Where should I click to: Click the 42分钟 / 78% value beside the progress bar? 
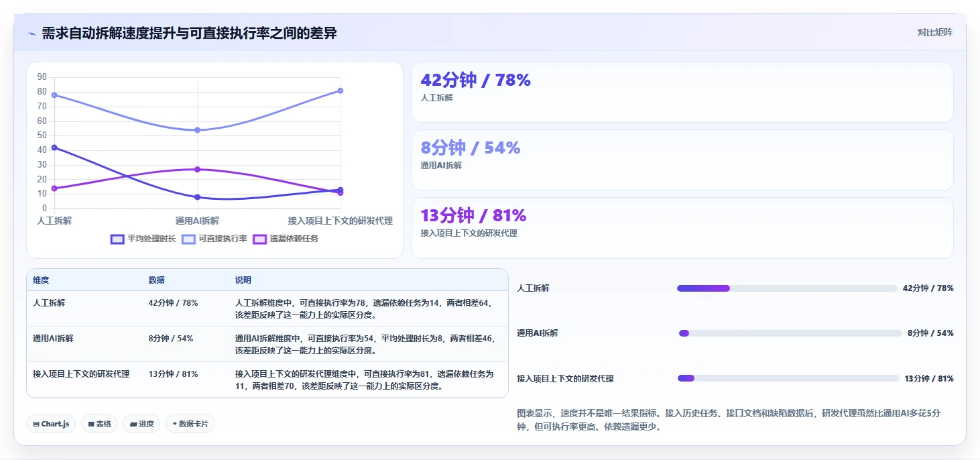coord(928,288)
